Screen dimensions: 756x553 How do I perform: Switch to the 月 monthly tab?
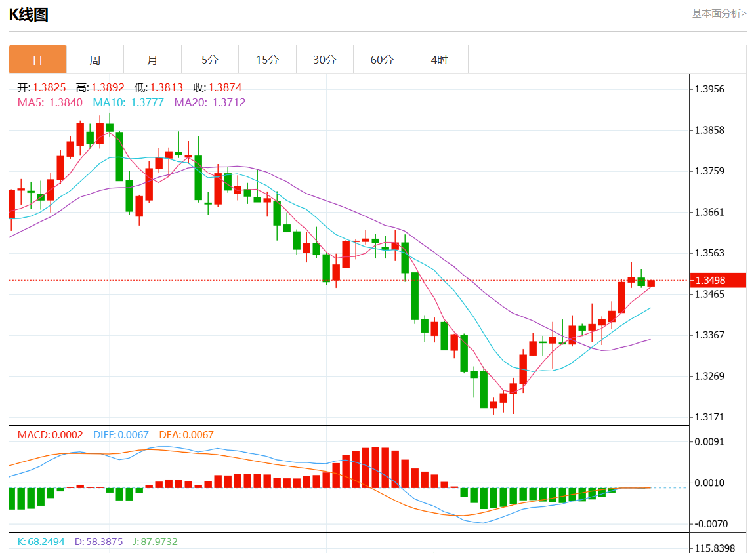point(152,60)
